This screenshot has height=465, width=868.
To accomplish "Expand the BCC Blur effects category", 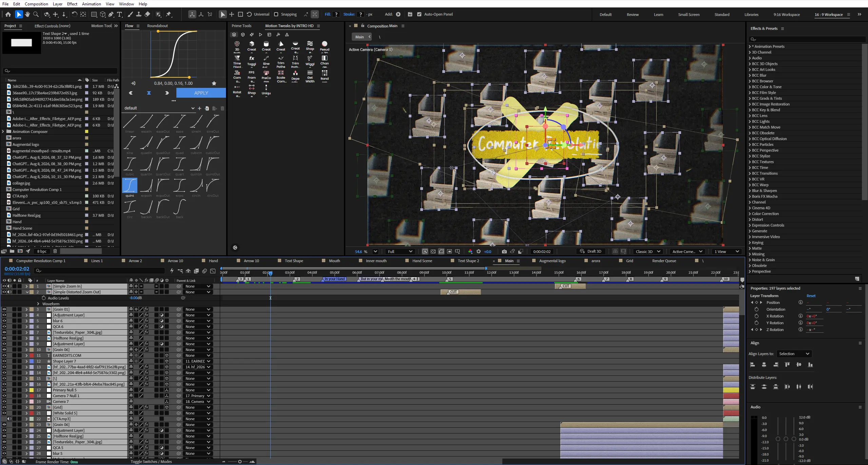I will point(750,75).
